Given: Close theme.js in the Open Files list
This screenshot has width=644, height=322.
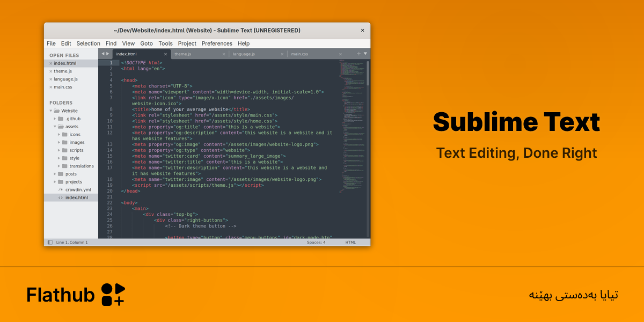Looking at the screenshot, I should point(51,71).
